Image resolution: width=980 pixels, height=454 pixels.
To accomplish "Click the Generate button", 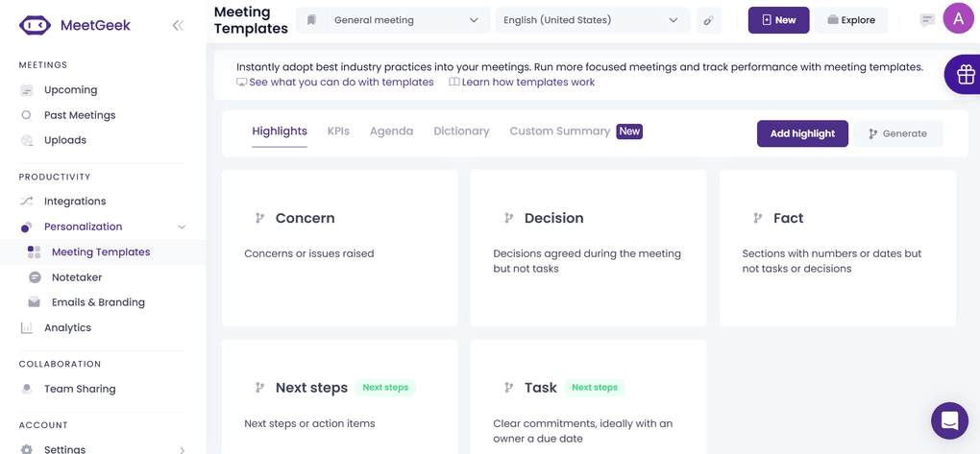I will pyautogui.click(x=898, y=133).
